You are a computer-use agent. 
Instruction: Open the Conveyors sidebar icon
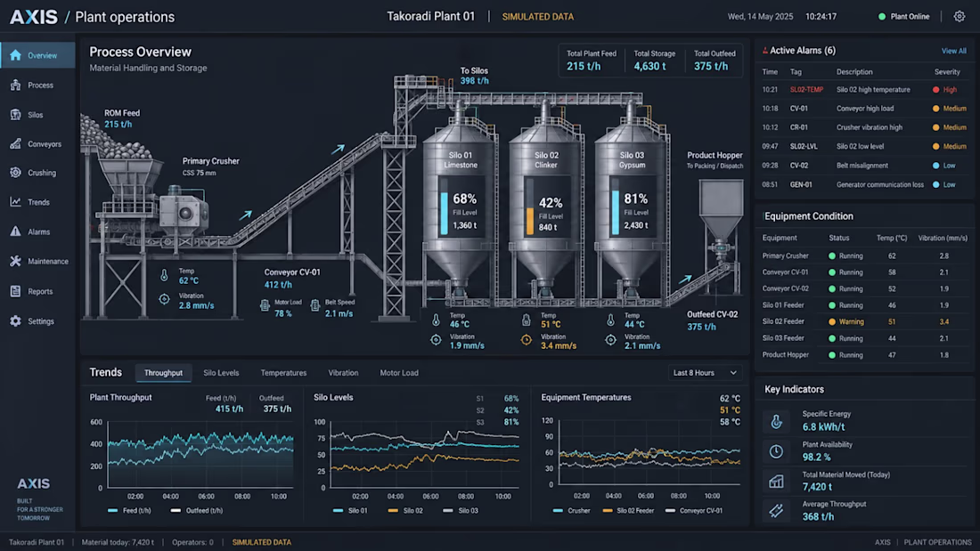point(16,143)
